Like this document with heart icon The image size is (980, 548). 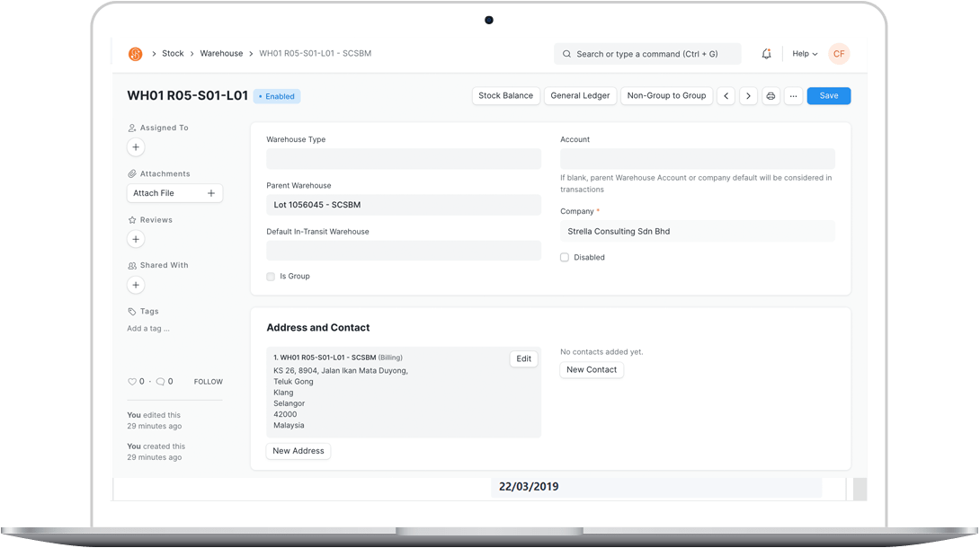pyautogui.click(x=133, y=382)
